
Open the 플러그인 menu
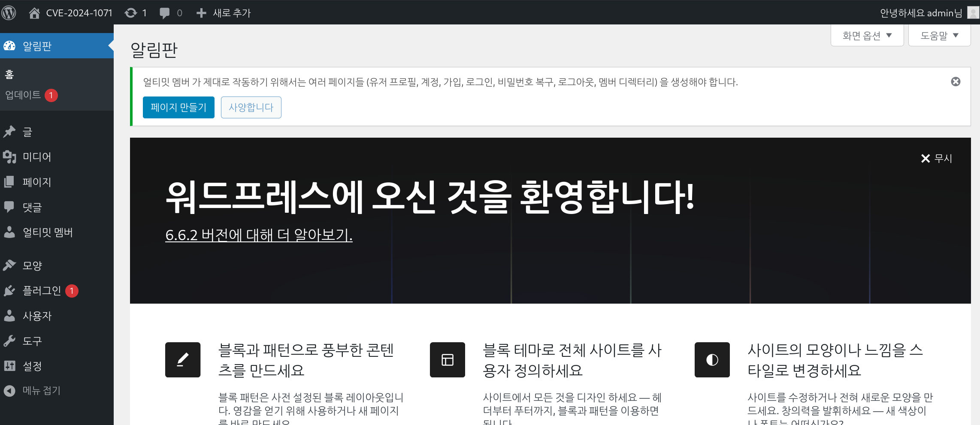pos(57,291)
